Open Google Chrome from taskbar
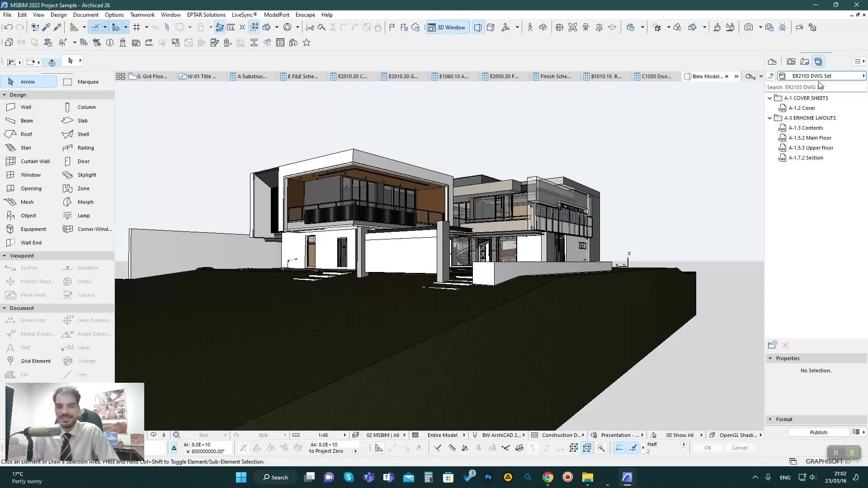Image resolution: width=868 pixels, height=488 pixels. (x=547, y=477)
